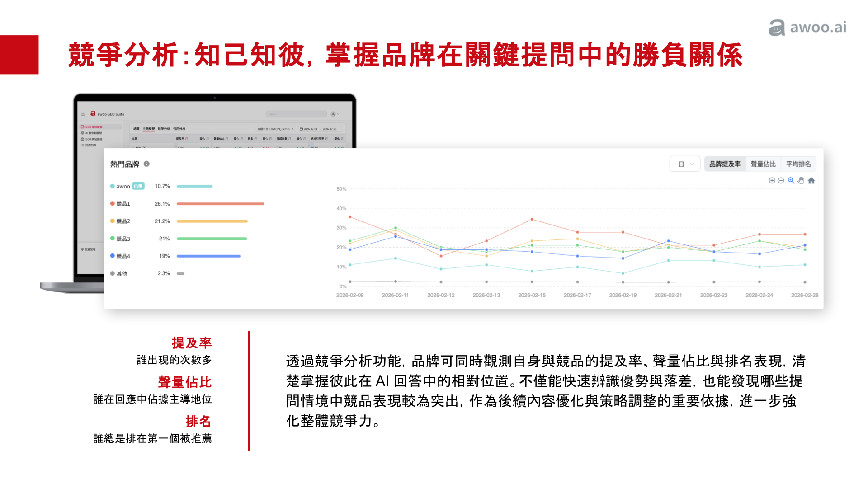Screen dimensions: 868x488
Task: Activate the hand pan tool on chart
Action: (x=801, y=181)
